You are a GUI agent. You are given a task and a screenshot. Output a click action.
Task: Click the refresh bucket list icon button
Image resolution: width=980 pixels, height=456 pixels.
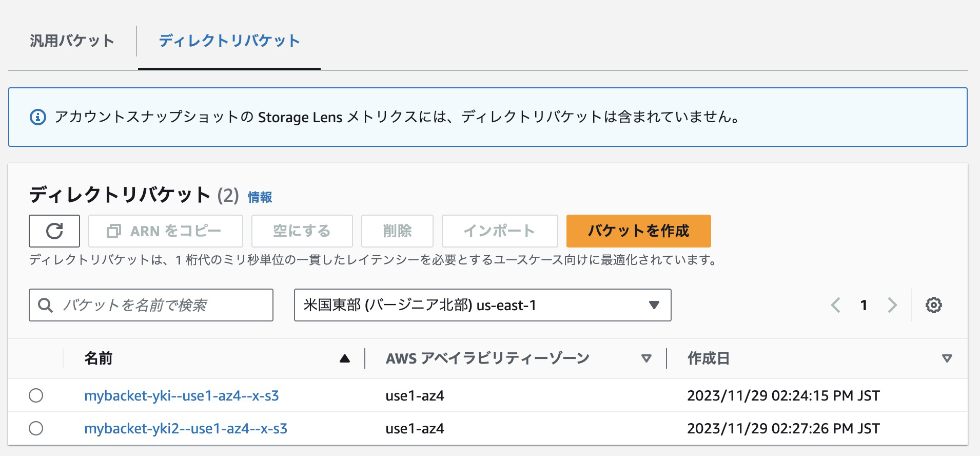click(54, 231)
